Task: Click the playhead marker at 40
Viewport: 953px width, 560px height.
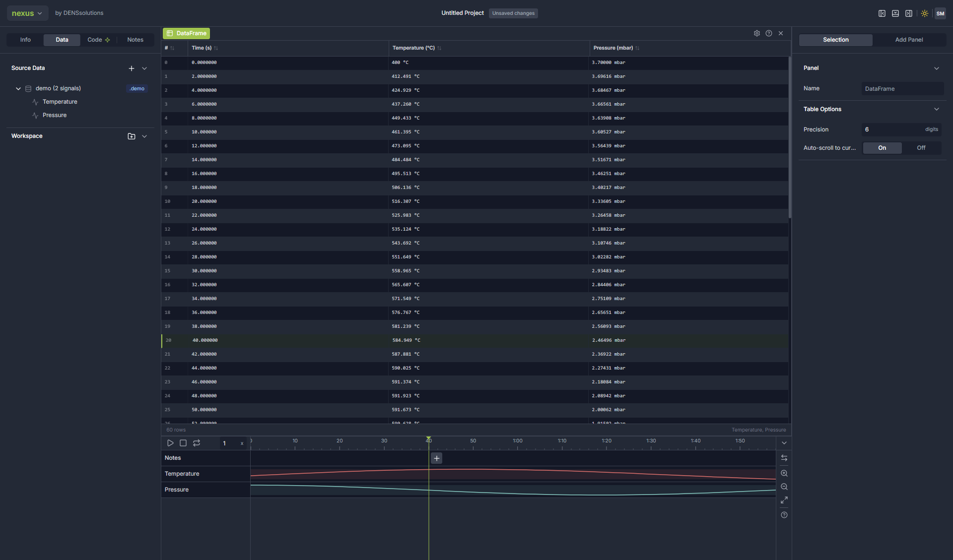Action: 428,439
